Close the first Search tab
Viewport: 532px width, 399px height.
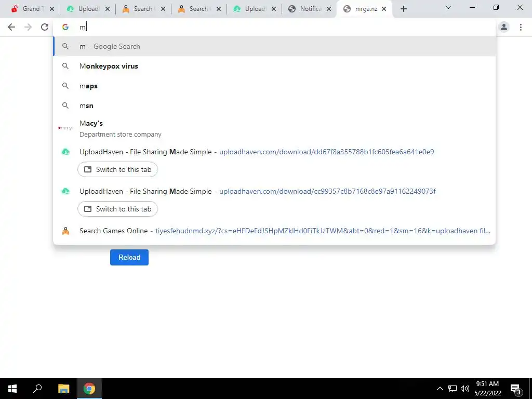(163, 9)
